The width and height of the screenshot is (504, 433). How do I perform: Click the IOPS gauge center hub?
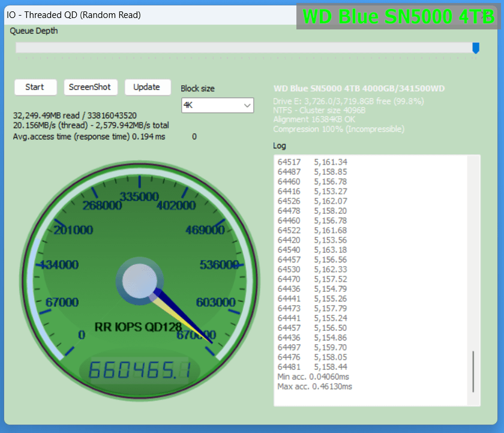click(139, 280)
